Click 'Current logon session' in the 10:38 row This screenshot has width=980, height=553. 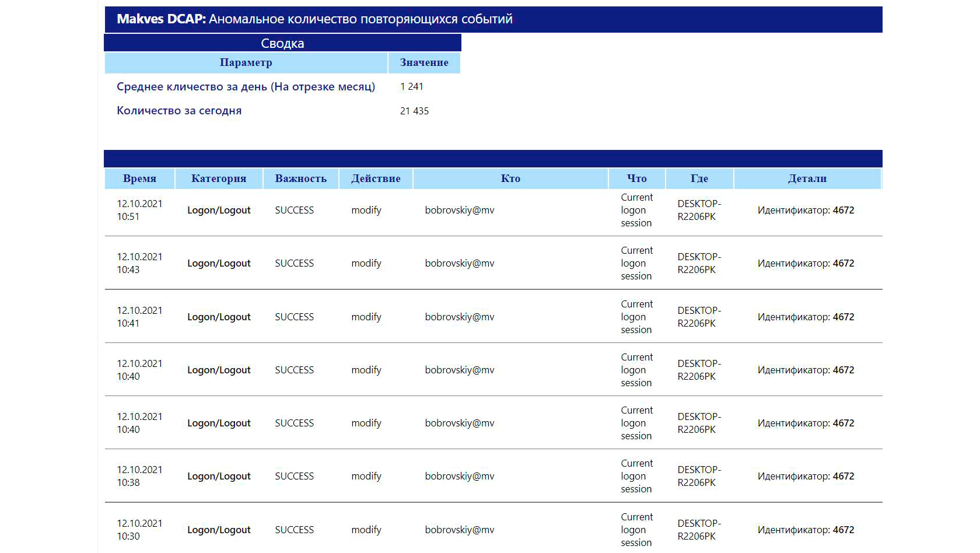pyautogui.click(x=637, y=476)
